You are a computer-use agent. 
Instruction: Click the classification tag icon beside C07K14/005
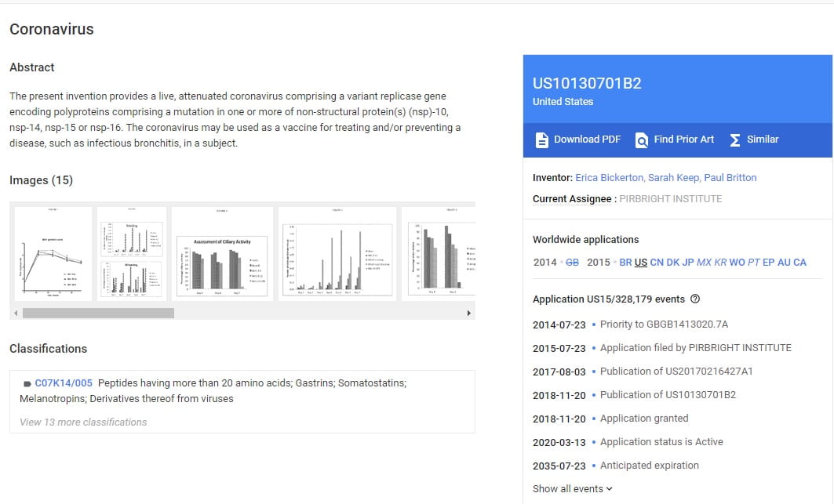tap(27, 384)
